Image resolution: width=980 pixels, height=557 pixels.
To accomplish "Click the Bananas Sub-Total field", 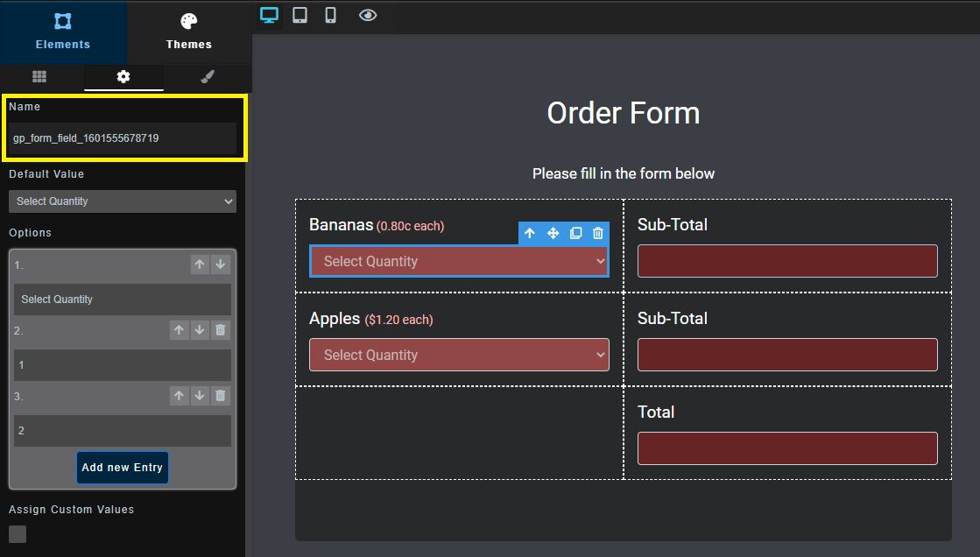I will [787, 261].
